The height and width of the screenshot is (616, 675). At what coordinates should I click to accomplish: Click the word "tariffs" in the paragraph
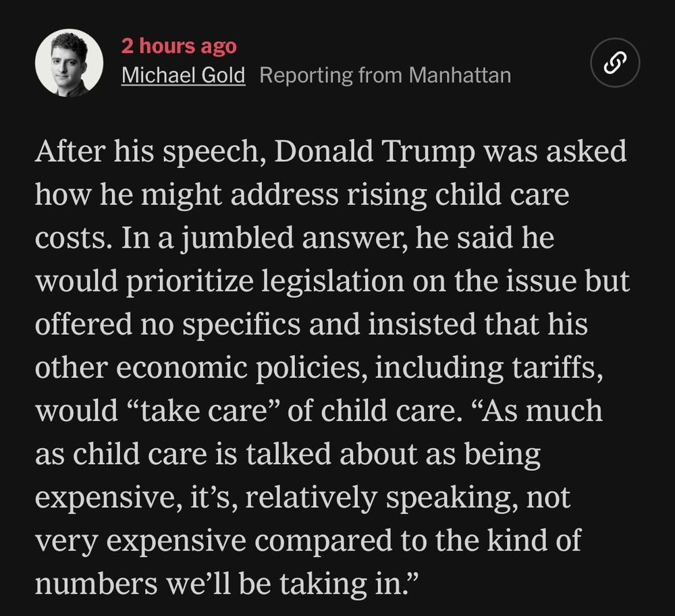point(553,367)
